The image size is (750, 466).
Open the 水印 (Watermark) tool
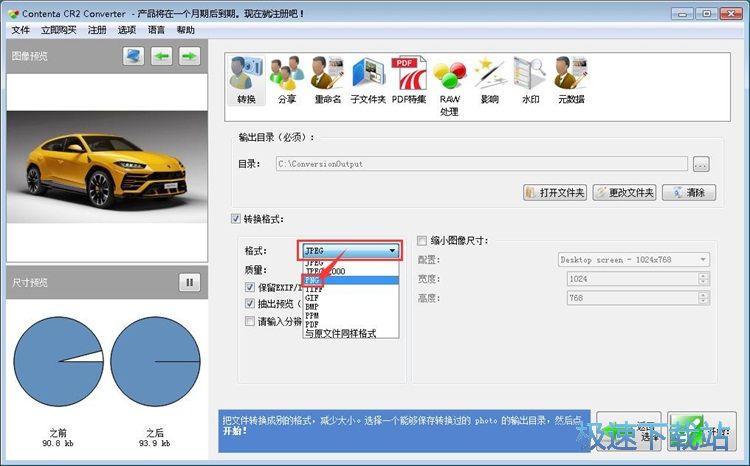[x=530, y=80]
